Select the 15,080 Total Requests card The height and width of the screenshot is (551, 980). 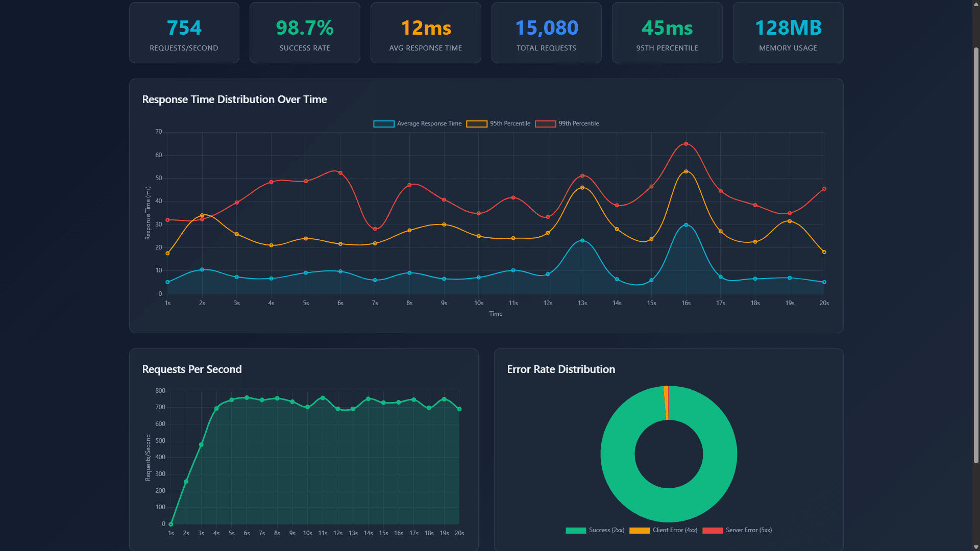pyautogui.click(x=546, y=32)
